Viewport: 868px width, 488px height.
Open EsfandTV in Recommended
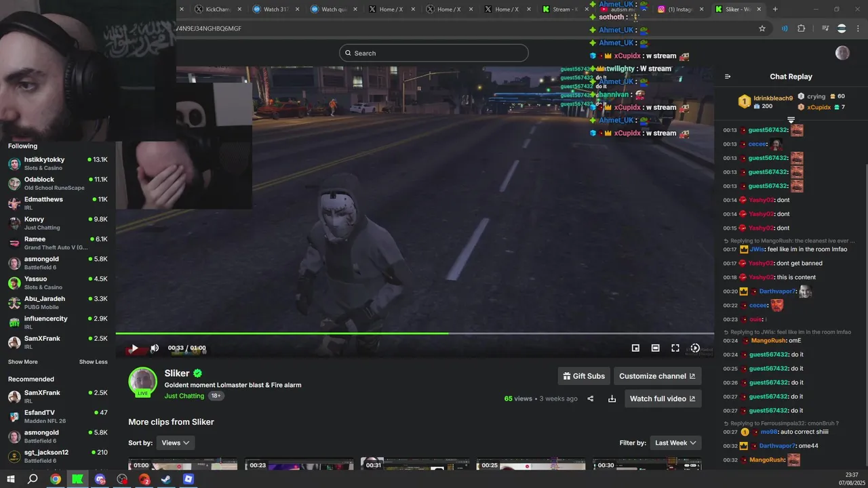coord(58,416)
